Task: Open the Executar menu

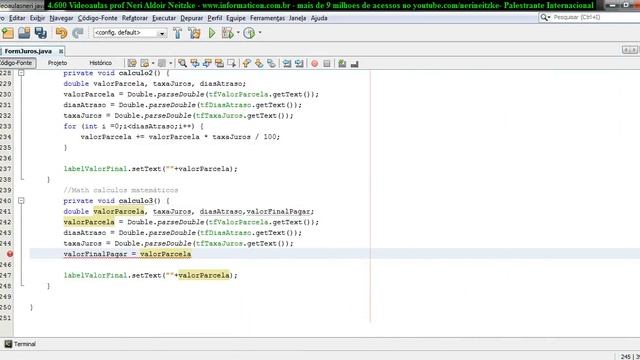Action: click(x=164, y=18)
